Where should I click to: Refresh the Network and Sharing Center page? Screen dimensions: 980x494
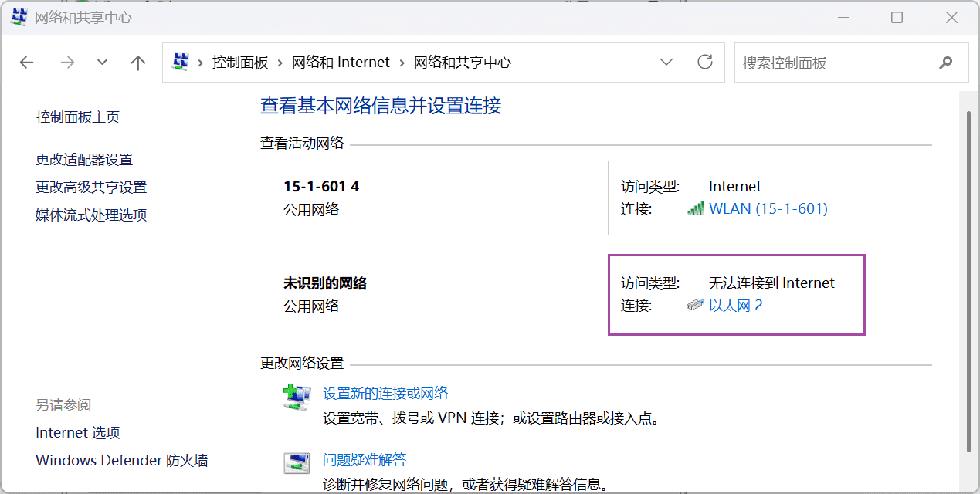click(704, 63)
